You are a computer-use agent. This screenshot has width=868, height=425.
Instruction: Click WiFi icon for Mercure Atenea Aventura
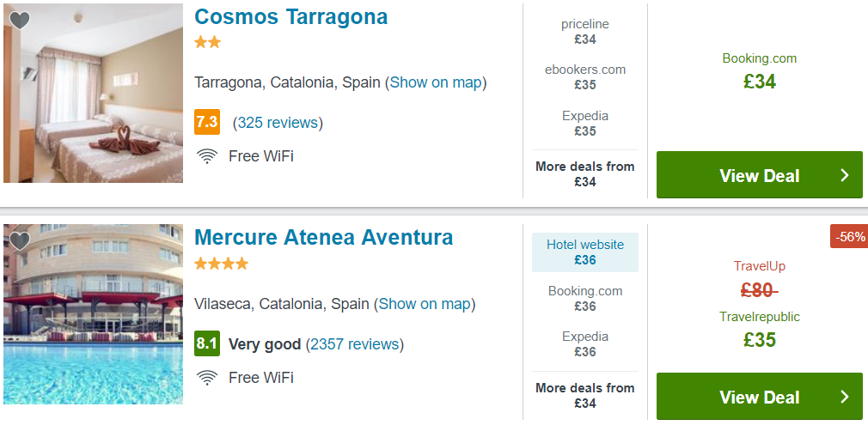(x=207, y=378)
